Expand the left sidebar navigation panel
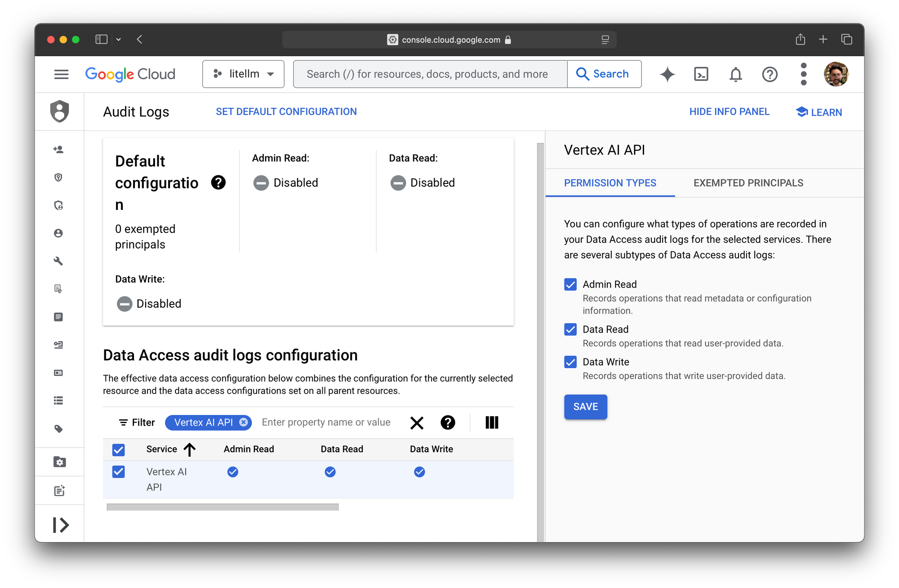 pos(61,525)
